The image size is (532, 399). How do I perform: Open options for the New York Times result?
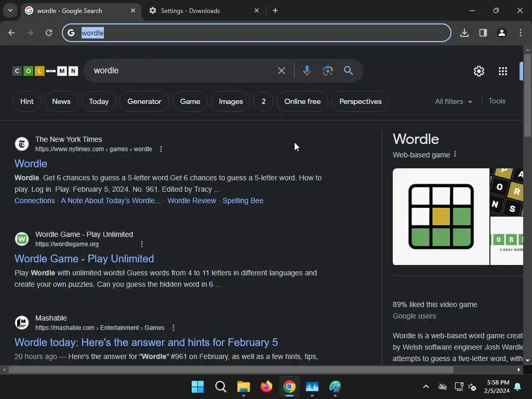(161, 149)
